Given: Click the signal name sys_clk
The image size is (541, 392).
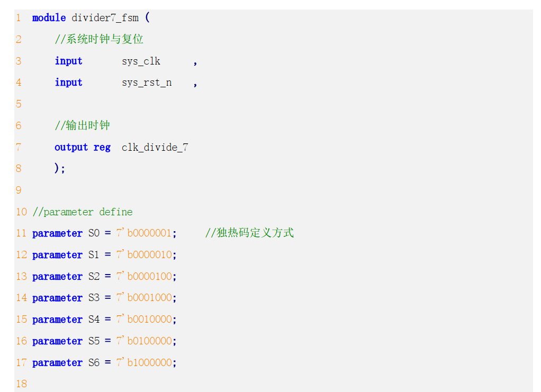Looking at the screenshot, I should (x=141, y=61).
